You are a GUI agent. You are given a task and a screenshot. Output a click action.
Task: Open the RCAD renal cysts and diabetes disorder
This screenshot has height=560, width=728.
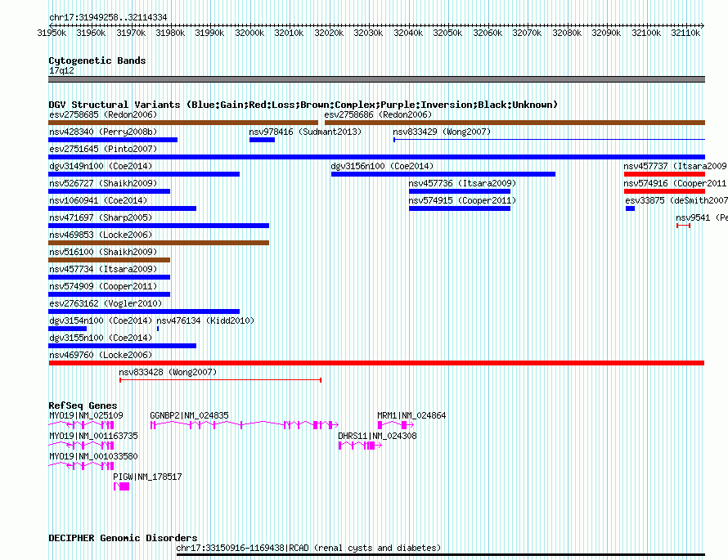coord(441,554)
